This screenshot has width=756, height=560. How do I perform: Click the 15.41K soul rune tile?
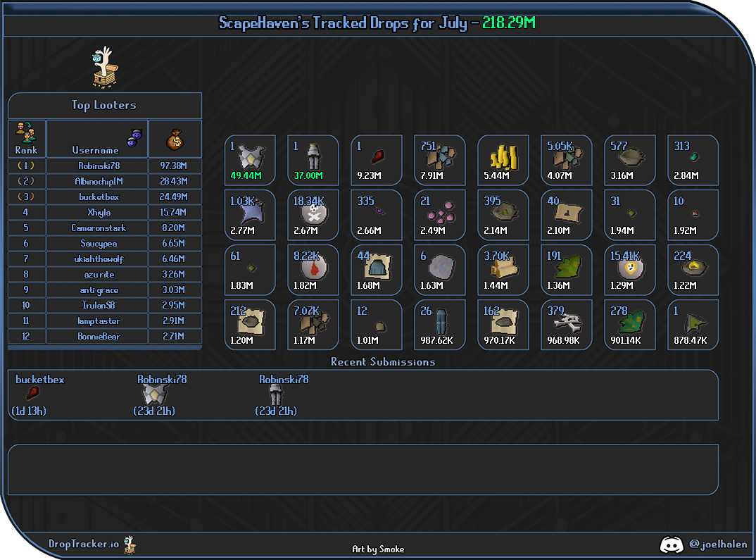pyautogui.click(x=629, y=270)
